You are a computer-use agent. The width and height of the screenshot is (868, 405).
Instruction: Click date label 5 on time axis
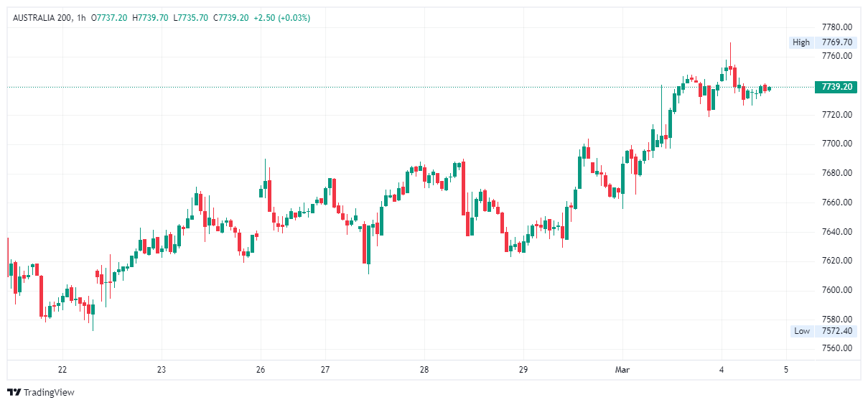click(x=786, y=370)
